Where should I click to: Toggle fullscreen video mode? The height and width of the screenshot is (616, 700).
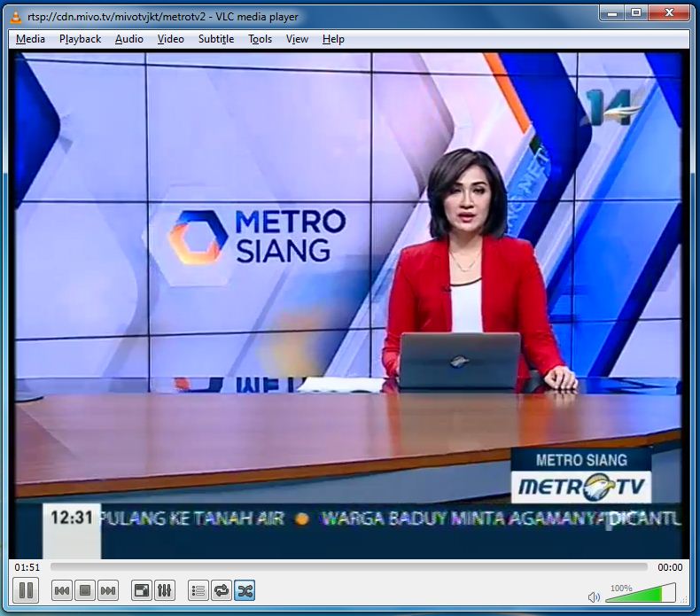pos(142,591)
